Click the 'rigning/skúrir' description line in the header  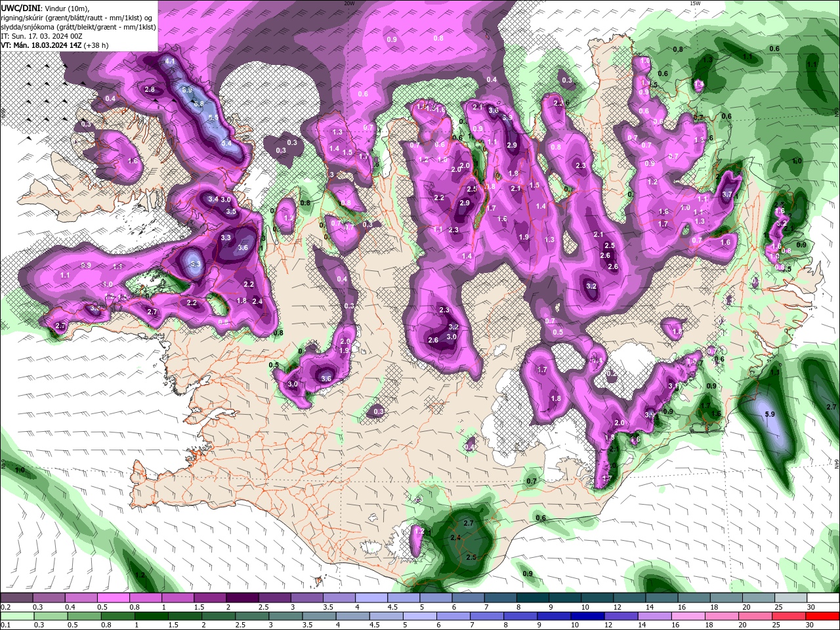(77, 17)
